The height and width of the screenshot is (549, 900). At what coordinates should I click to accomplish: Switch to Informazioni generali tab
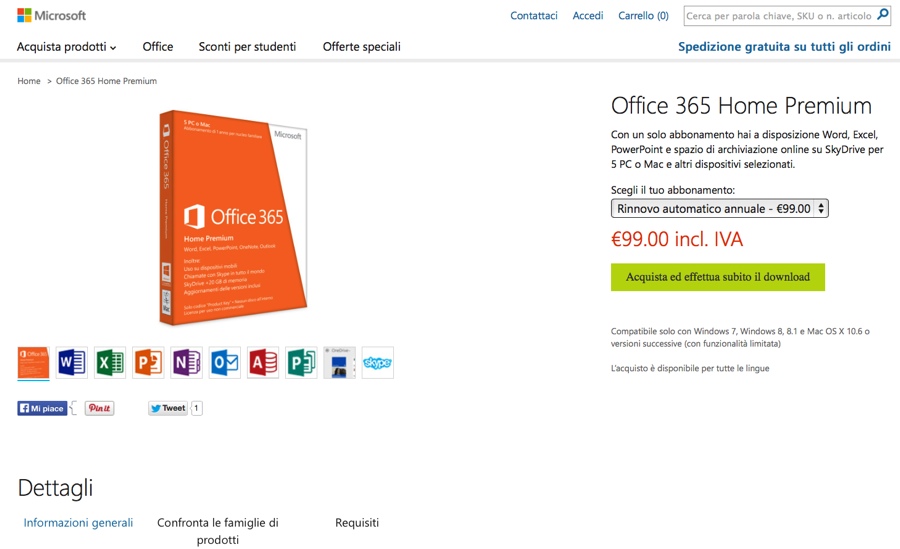(x=78, y=523)
